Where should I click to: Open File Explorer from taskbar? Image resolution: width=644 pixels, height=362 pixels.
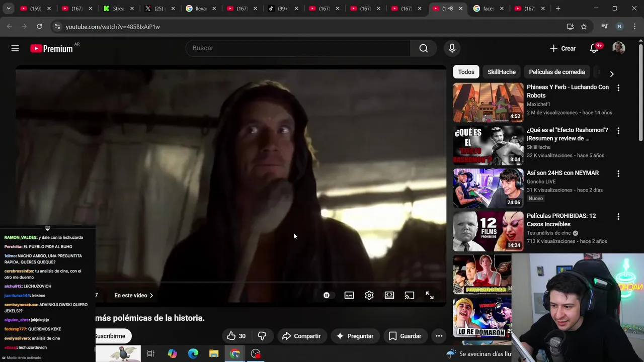click(x=214, y=353)
